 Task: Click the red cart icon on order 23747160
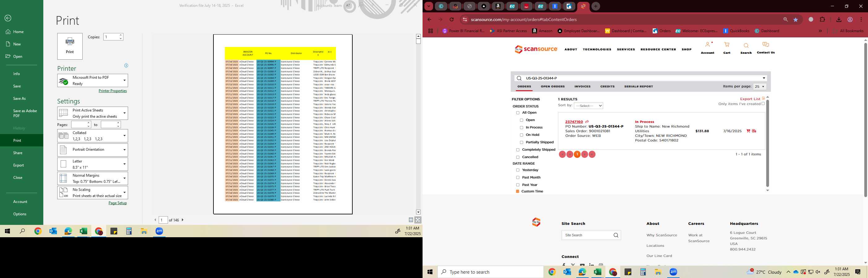(748, 131)
